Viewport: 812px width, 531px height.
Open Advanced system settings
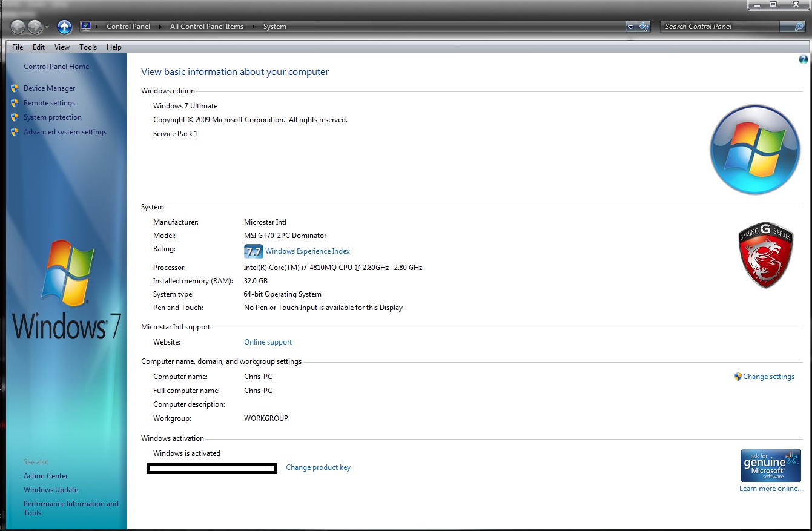(65, 132)
